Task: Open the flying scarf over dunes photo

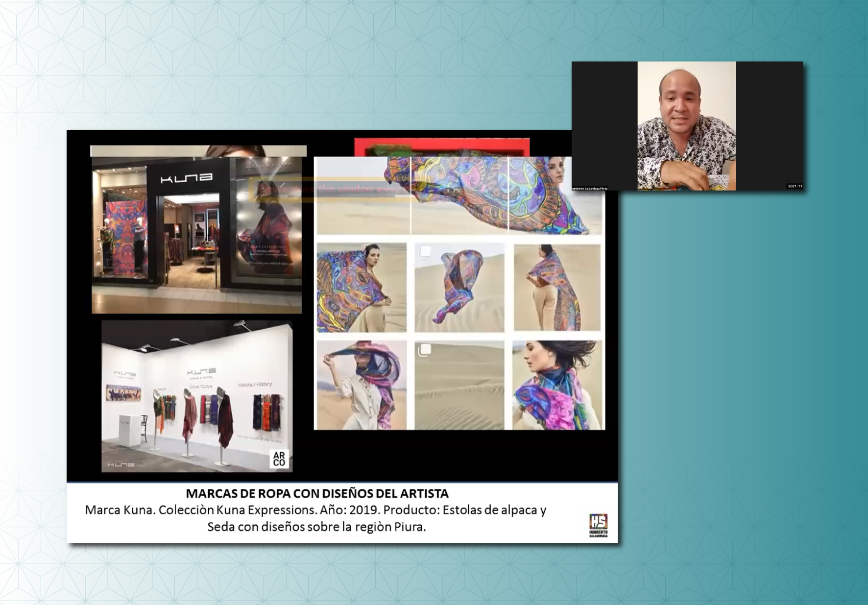Action: (459, 287)
